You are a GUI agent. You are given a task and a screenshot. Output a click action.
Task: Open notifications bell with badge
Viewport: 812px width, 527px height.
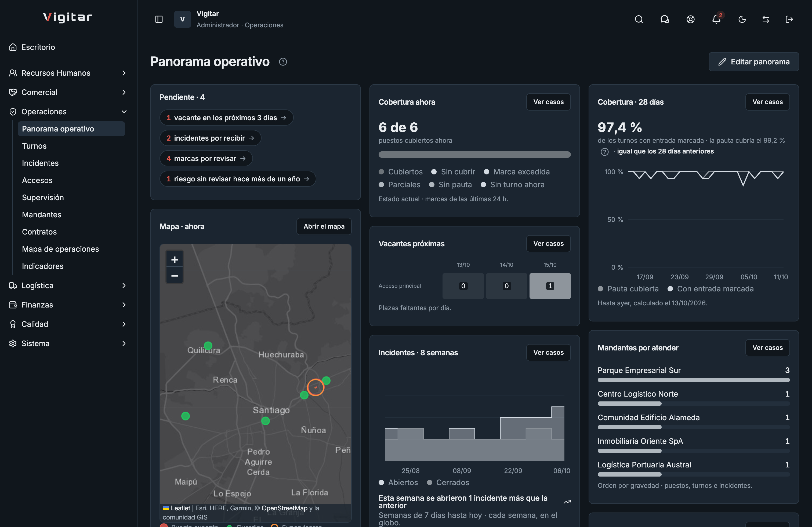click(716, 19)
